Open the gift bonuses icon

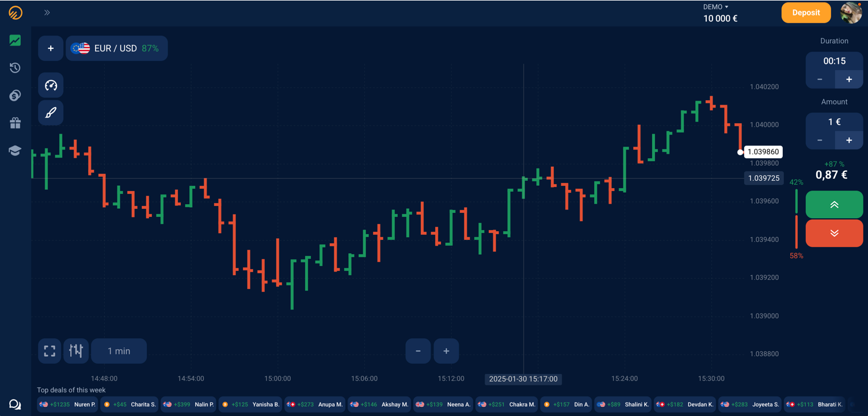pyautogui.click(x=15, y=123)
